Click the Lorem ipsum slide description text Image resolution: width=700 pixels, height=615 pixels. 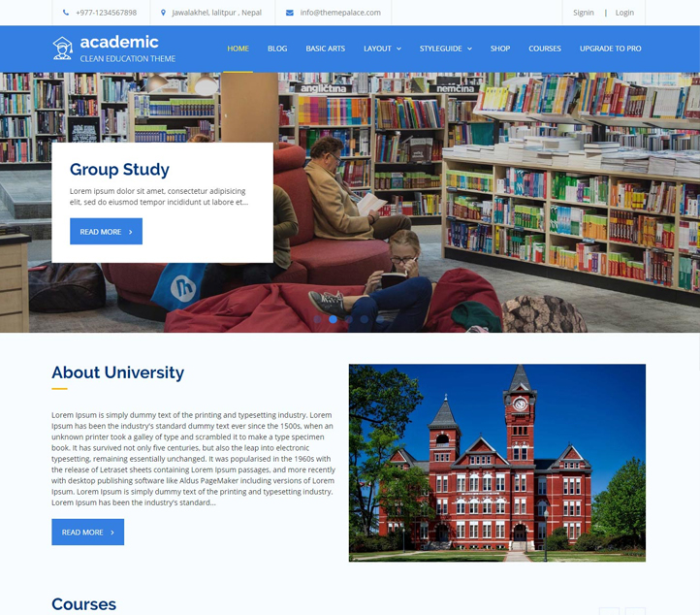159,197
